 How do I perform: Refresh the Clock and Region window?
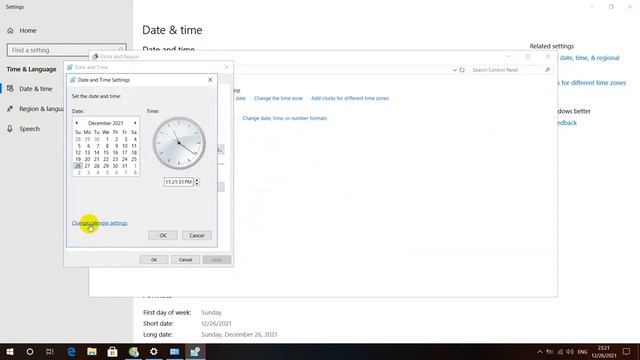(x=462, y=70)
